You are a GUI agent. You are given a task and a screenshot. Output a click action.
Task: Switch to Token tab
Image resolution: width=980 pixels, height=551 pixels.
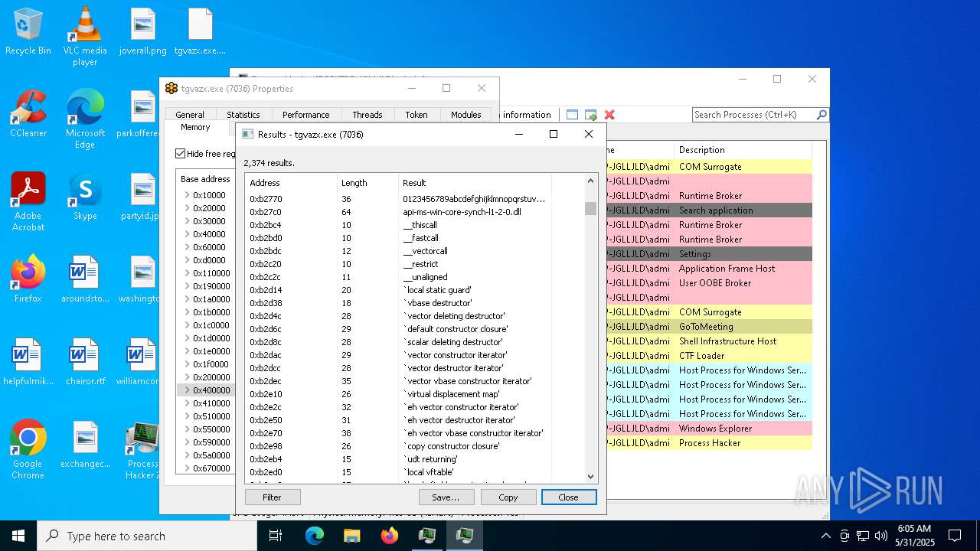[416, 115]
